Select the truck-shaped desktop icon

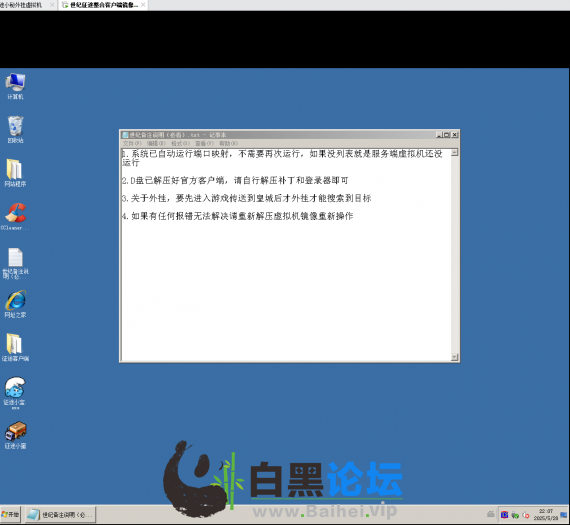[x=15, y=435]
